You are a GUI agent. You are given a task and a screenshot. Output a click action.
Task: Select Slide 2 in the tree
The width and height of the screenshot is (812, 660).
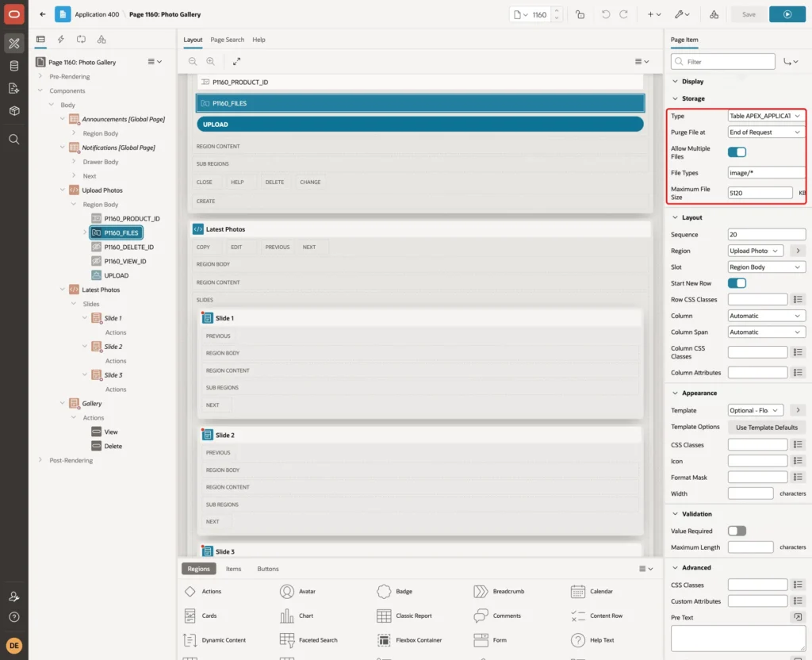(x=113, y=347)
